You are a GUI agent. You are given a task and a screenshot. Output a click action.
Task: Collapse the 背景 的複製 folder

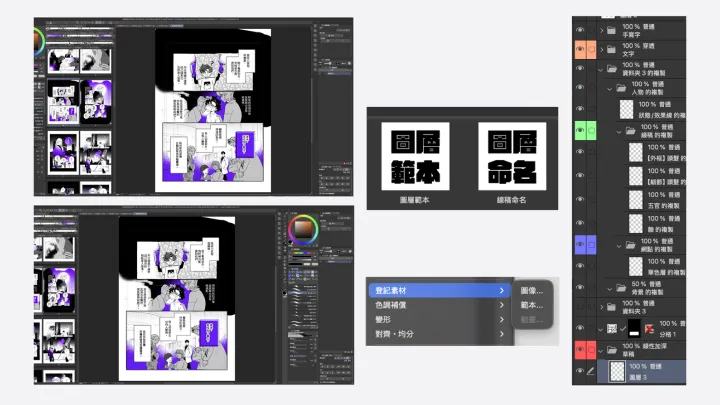(610, 289)
